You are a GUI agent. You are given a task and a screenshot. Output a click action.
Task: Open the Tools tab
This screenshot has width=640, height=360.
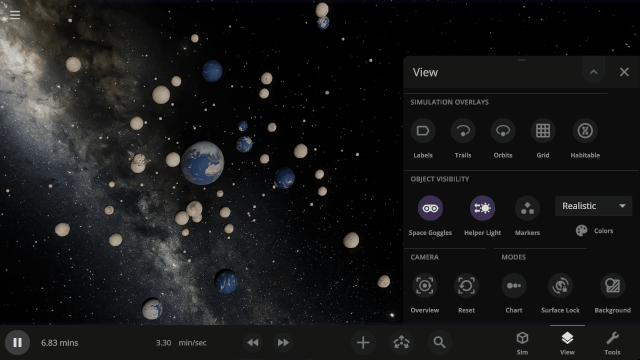point(612,343)
